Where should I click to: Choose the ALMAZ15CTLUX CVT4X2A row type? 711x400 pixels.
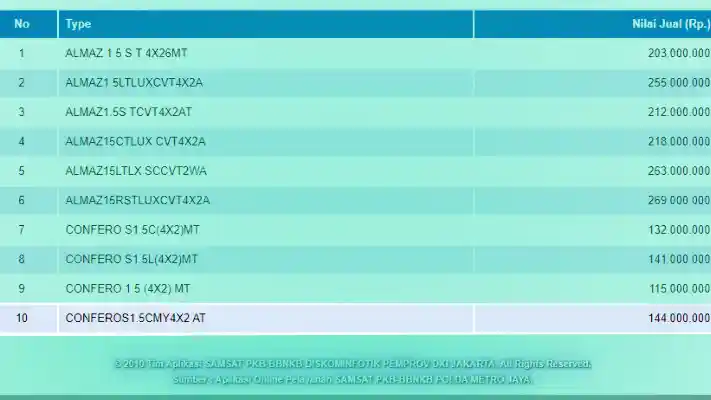pos(135,141)
